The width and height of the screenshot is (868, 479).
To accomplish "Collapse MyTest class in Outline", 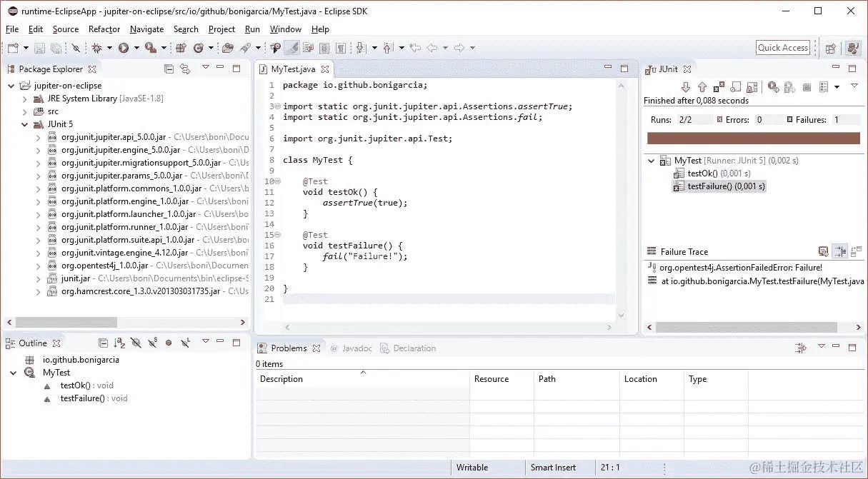I will point(11,373).
